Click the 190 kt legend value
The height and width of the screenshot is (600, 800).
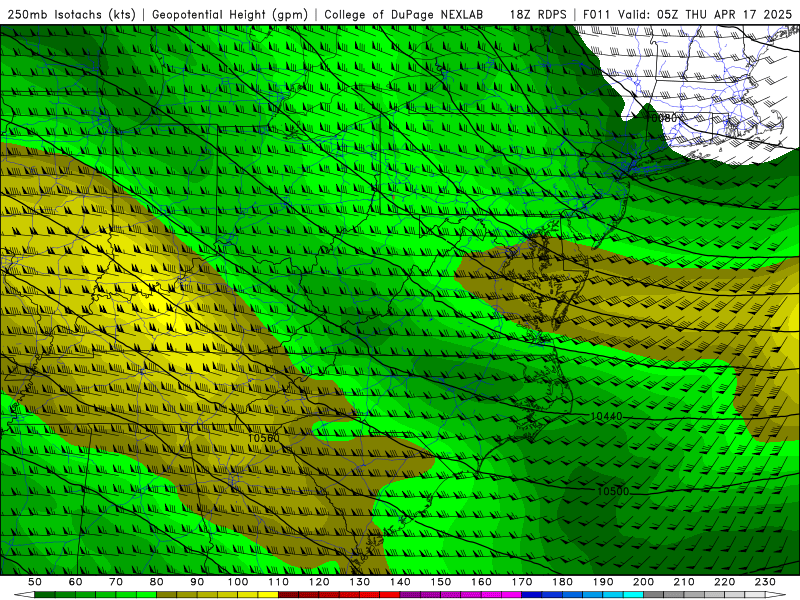pos(603,582)
